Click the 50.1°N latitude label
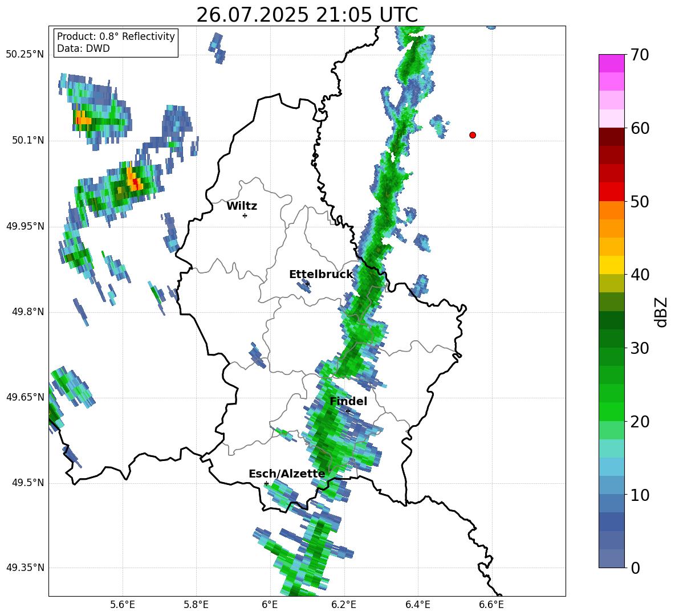 coord(28,141)
